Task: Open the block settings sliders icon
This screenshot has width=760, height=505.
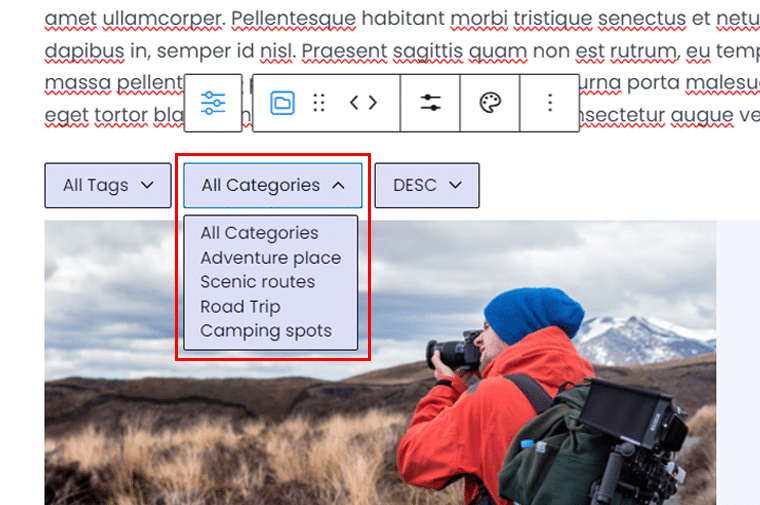Action: tap(430, 103)
